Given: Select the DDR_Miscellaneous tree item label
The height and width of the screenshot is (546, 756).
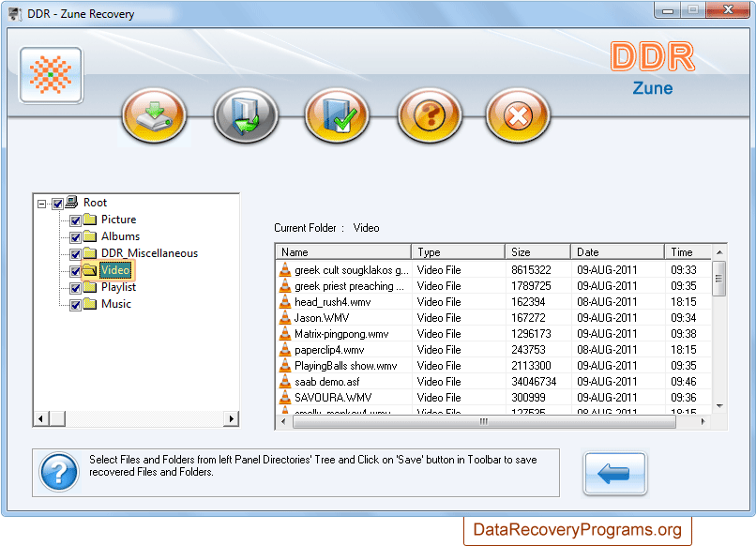Looking at the screenshot, I should pos(149,253).
